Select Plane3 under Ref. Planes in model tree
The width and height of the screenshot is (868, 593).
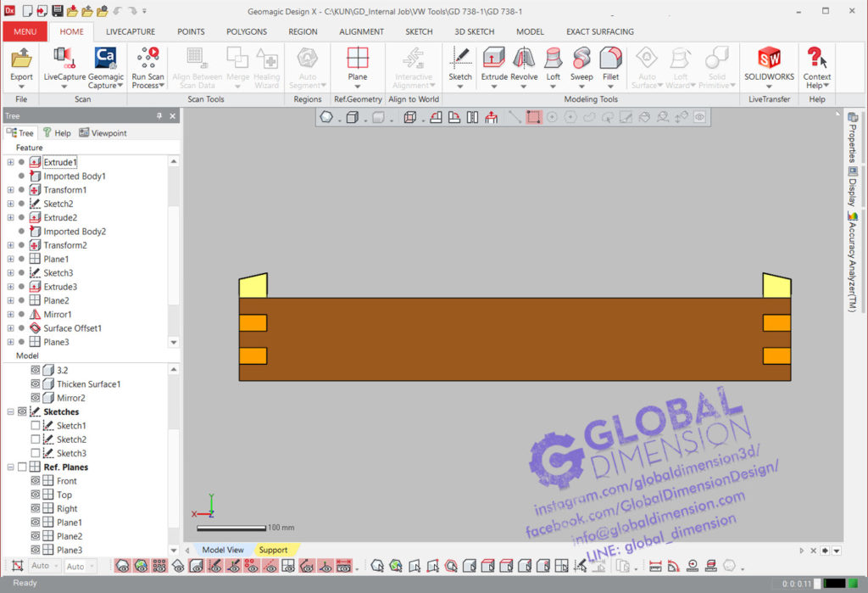[x=70, y=550]
